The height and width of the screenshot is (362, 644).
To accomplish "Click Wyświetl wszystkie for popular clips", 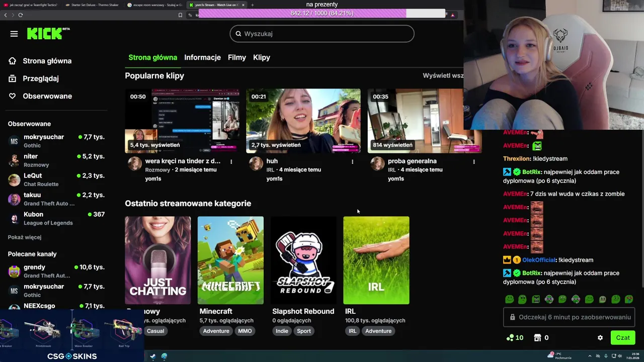I will tap(443, 75).
